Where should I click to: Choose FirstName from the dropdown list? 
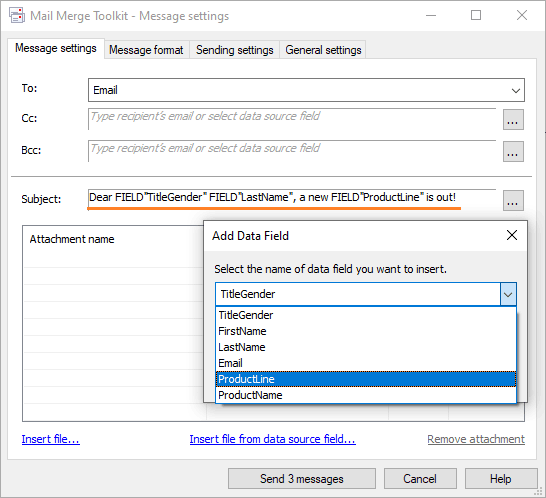[x=366, y=331]
